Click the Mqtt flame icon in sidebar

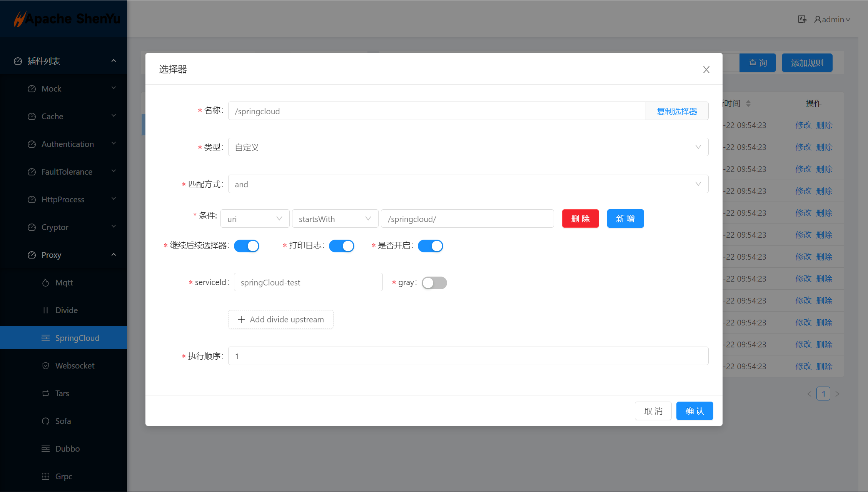[x=45, y=283]
